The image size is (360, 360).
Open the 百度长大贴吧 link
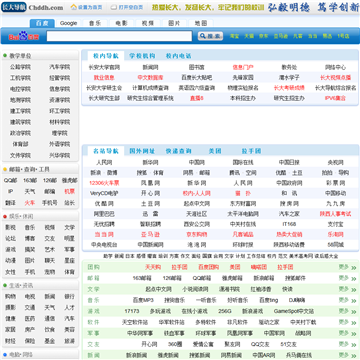pyautogui.click(x=197, y=78)
